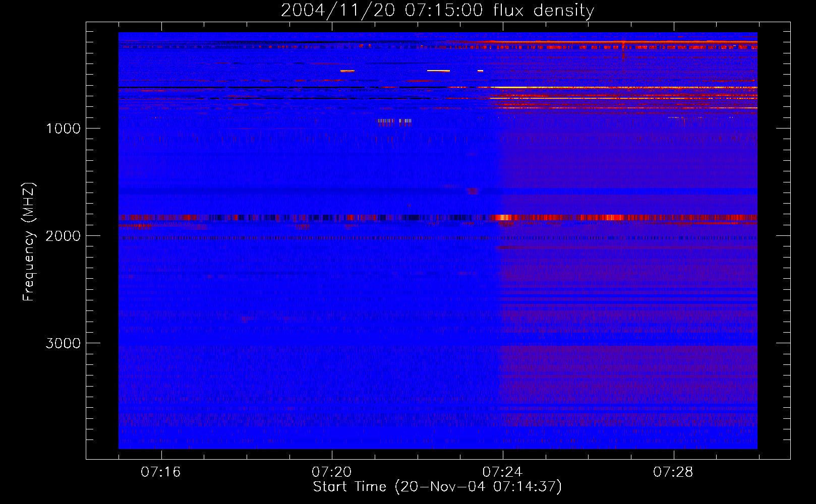Click the 'Start Time (20-Nov-04 07:14:37)' label
Image resolution: width=816 pixels, height=504 pixels.
click(x=437, y=487)
